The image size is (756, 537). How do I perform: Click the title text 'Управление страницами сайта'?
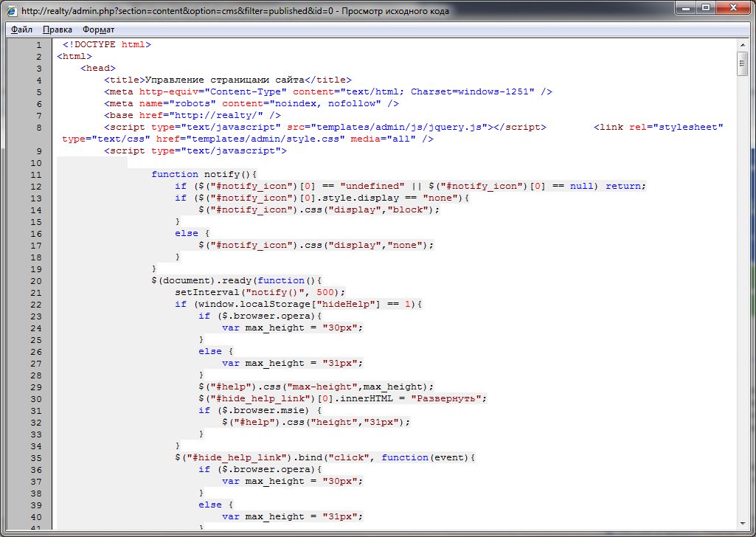pyautogui.click(x=225, y=80)
